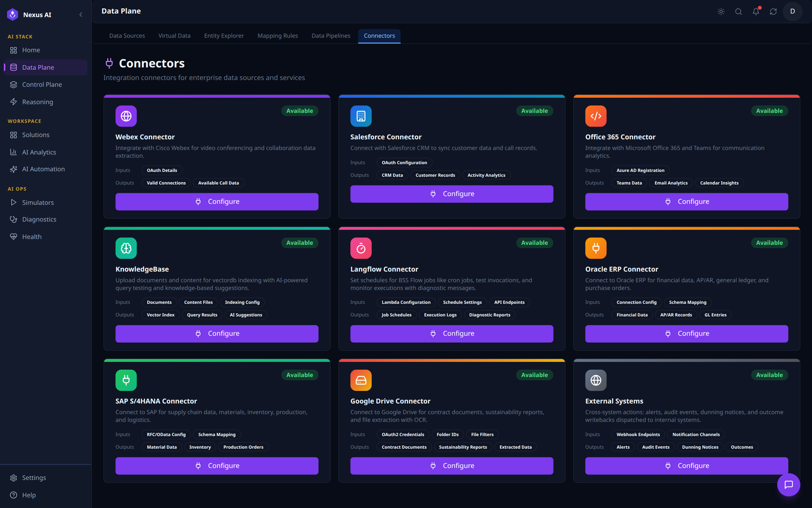This screenshot has width=812, height=508.
Task: Configure the External Systems connector
Action: click(687, 466)
